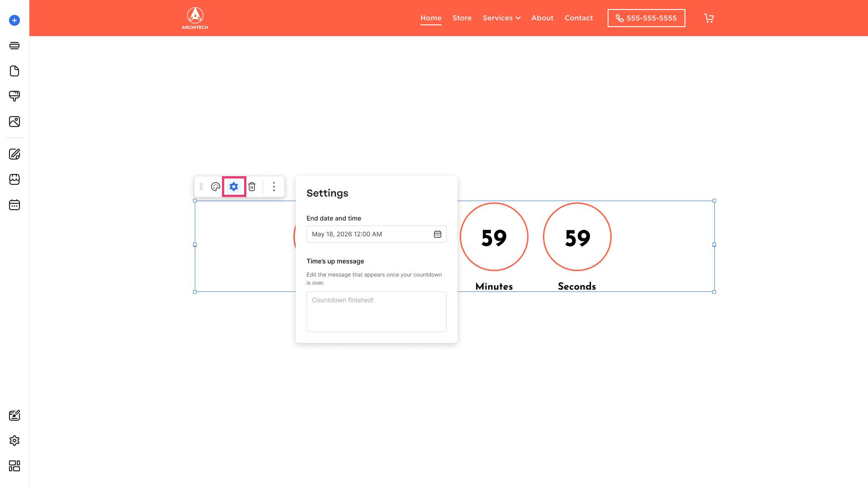Click the drag handle on widget toolbar

(x=201, y=187)
